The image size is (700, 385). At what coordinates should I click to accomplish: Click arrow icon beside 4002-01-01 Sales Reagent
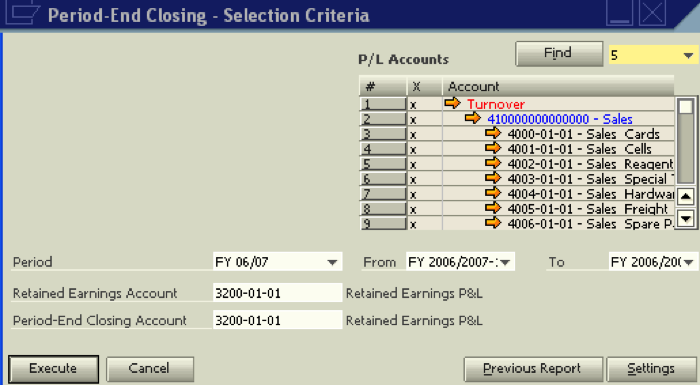493,163
